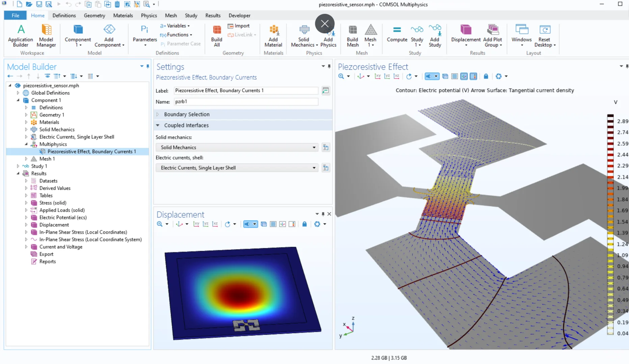629x364 pixels.
Task: Expand the Stress (solid) results node
Action: point(26,203)
